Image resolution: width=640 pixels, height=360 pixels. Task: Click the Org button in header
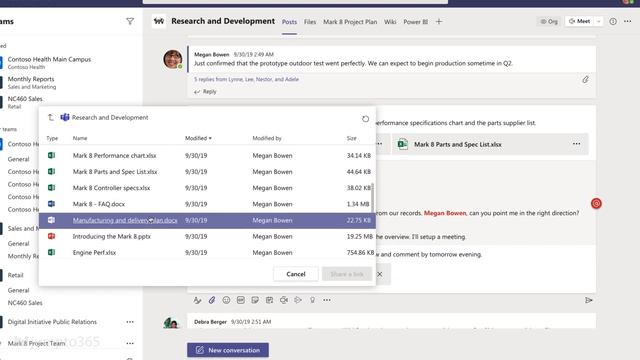point(549,21)
